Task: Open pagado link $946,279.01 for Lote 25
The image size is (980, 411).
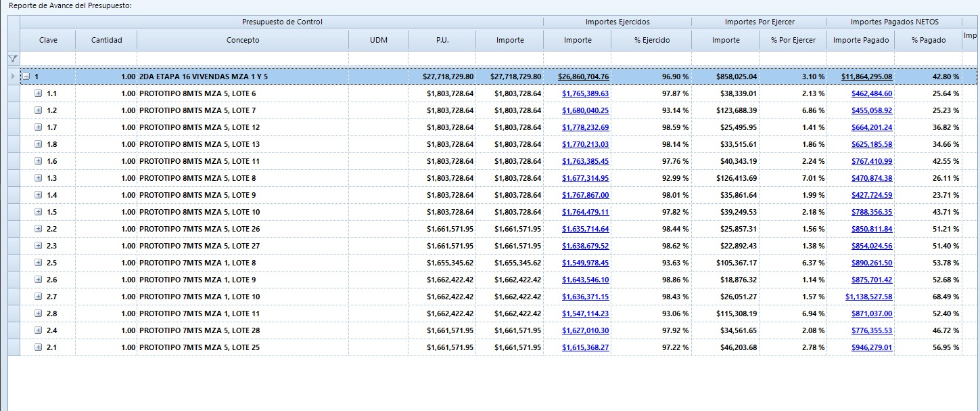Action: pyautogui.click(x=872, y=347)
